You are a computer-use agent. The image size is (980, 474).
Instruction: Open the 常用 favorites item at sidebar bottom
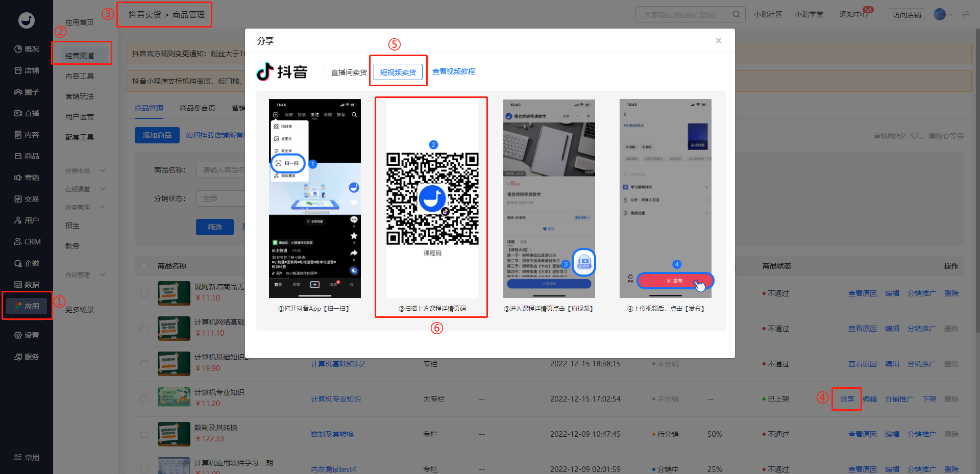click(27, 458)
